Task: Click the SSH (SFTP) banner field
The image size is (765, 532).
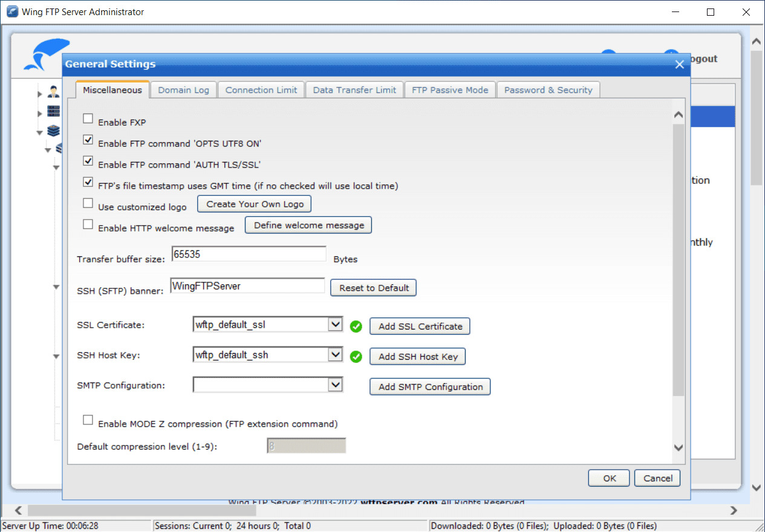Action: pos(248,285)
